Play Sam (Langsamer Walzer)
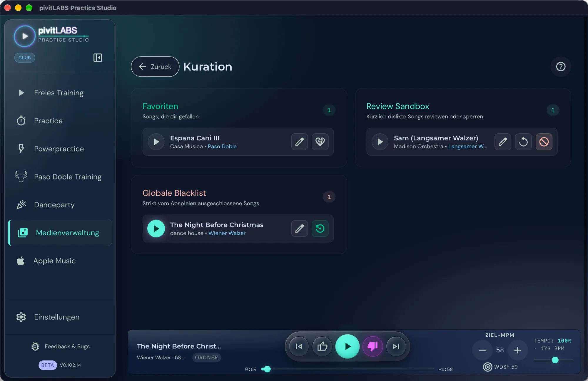Screen dimensions: 588x381 click(380, 142)
